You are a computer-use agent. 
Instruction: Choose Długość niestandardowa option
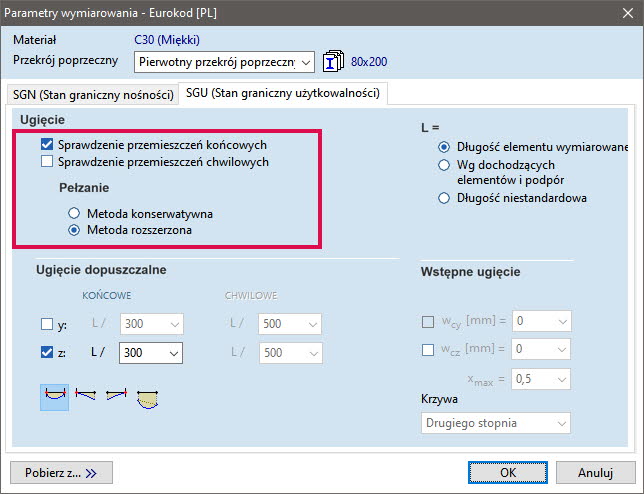pos(445,198)
